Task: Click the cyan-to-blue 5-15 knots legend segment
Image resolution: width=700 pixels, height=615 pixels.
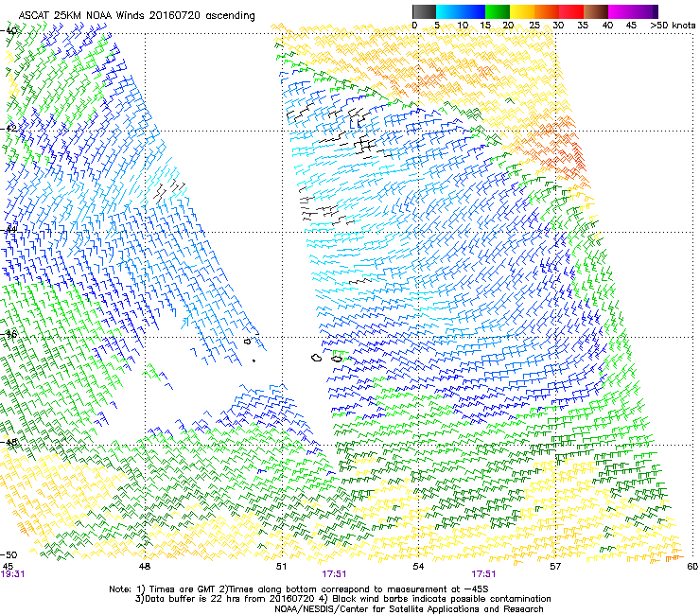Action: click(x=461, y=11)
